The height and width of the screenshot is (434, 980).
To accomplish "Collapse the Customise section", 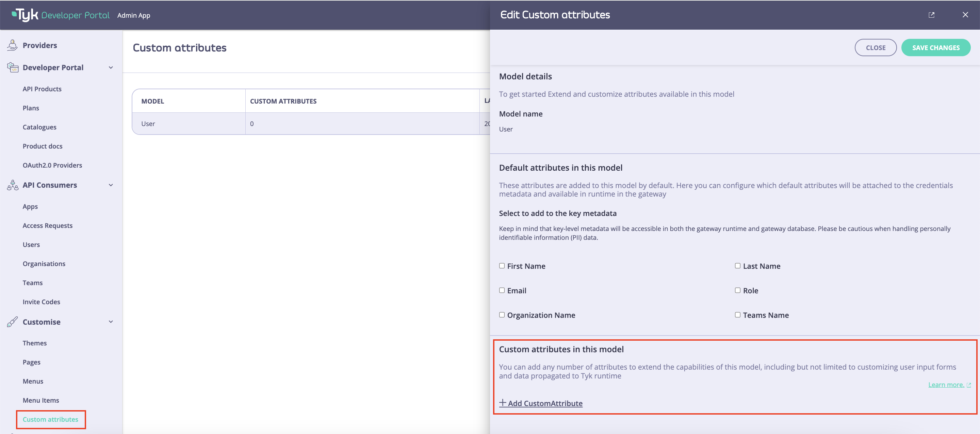I will 111,322.
